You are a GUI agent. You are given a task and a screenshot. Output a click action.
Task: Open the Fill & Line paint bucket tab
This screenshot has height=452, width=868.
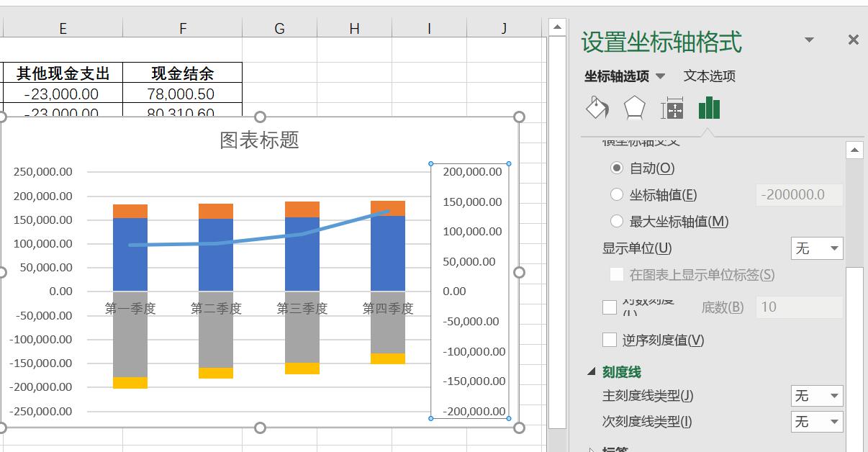click(597, 108)
